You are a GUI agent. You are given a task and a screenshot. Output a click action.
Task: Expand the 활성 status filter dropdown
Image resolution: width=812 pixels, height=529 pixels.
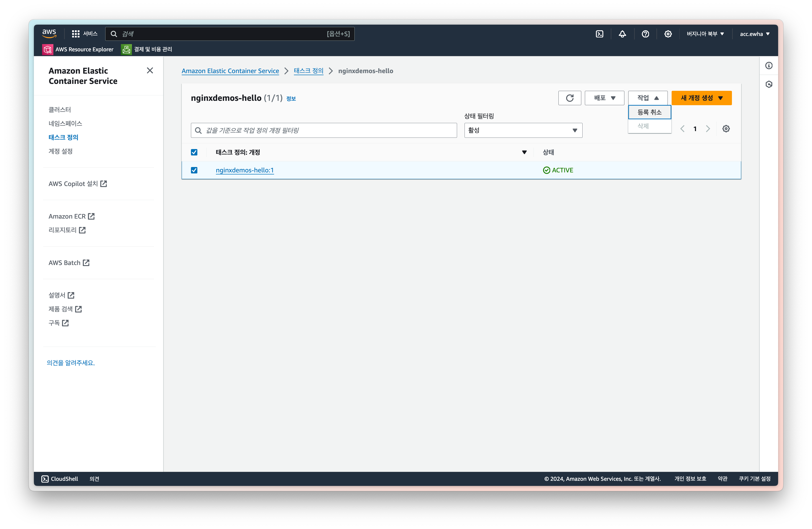click(523, 130)
